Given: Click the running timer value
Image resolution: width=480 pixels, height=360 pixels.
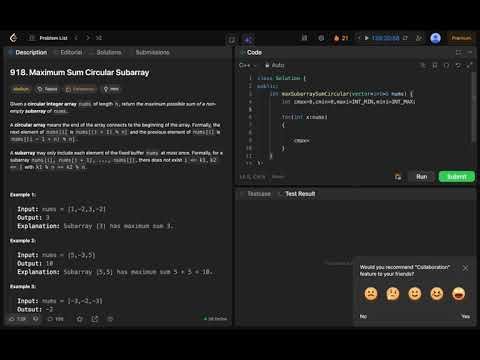Looking at the screenshot, I should click(x=385, y=38).
